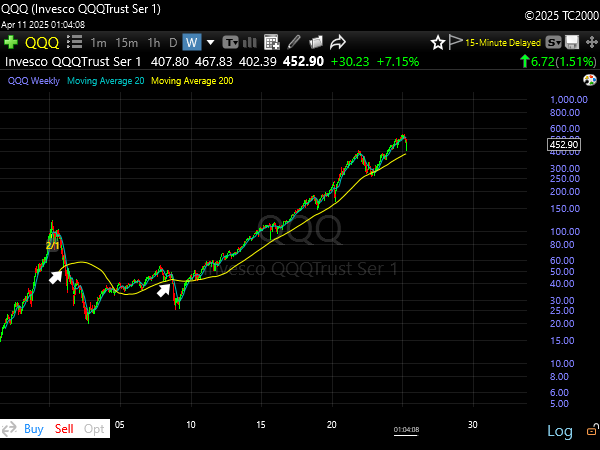This screenshot has width=600, height=450.
Task: Toggle the flag marker icon
Action: [455, 42]
